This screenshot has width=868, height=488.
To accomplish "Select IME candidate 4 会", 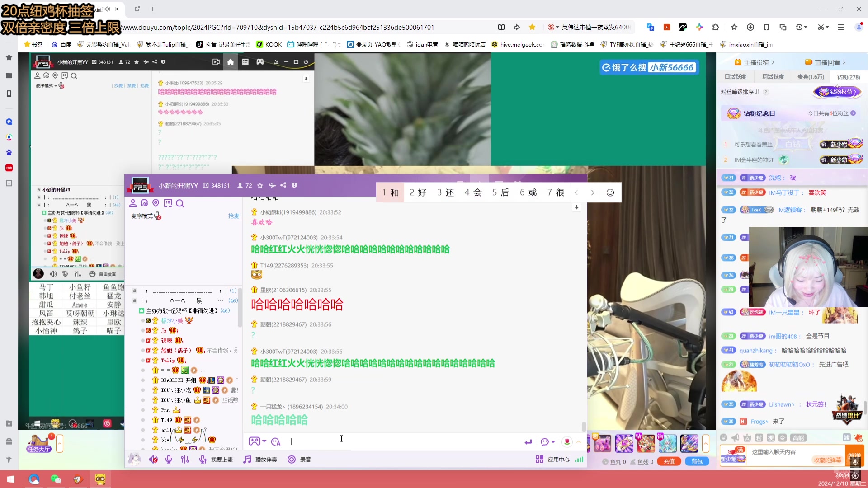I will click(x=473, y=192).
